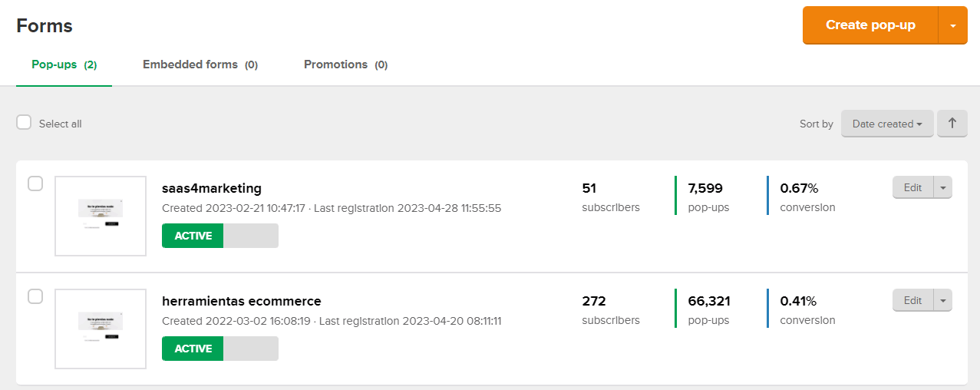The image size is (980, 390).
Task: Click the Create pop-up button
Action: click(870, 25)
